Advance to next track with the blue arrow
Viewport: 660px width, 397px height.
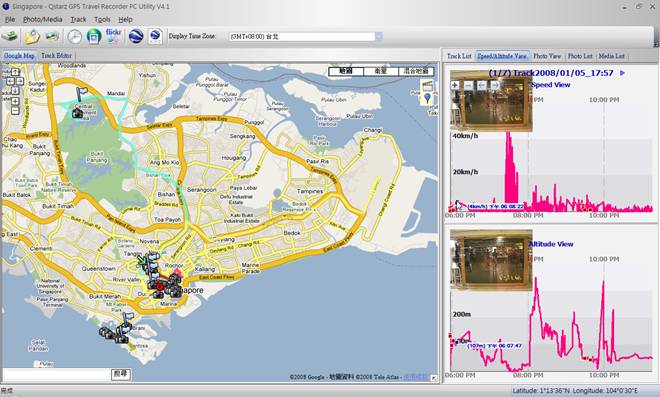(x=623, y=73)
